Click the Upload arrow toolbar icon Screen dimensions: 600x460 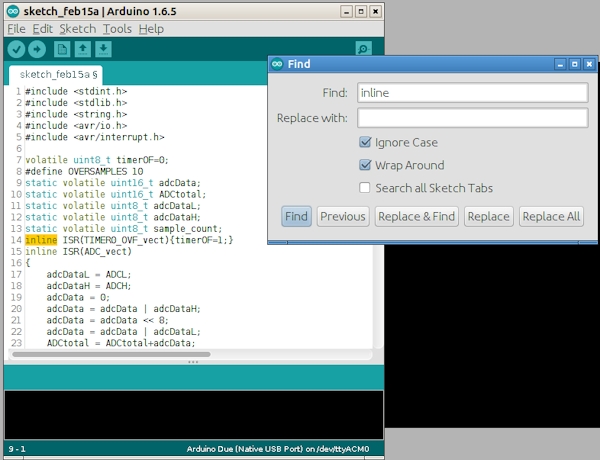[37, 49]
